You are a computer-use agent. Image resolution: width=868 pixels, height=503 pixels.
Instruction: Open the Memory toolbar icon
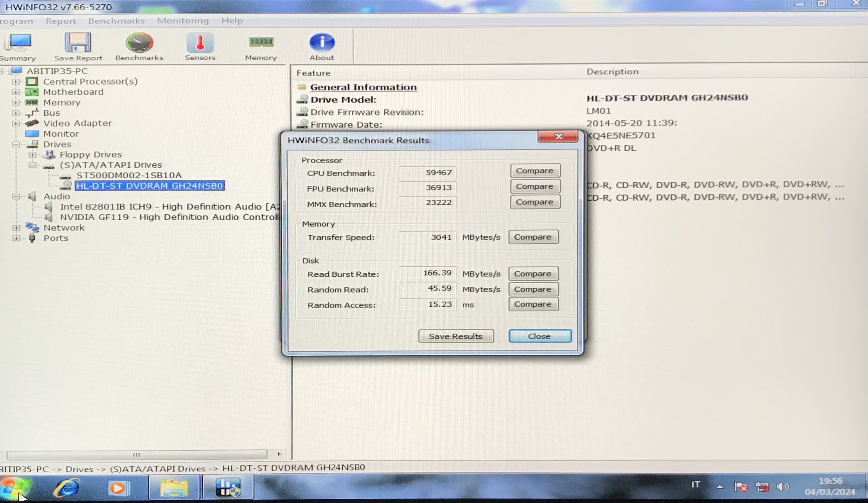click(x=261, y=46)
